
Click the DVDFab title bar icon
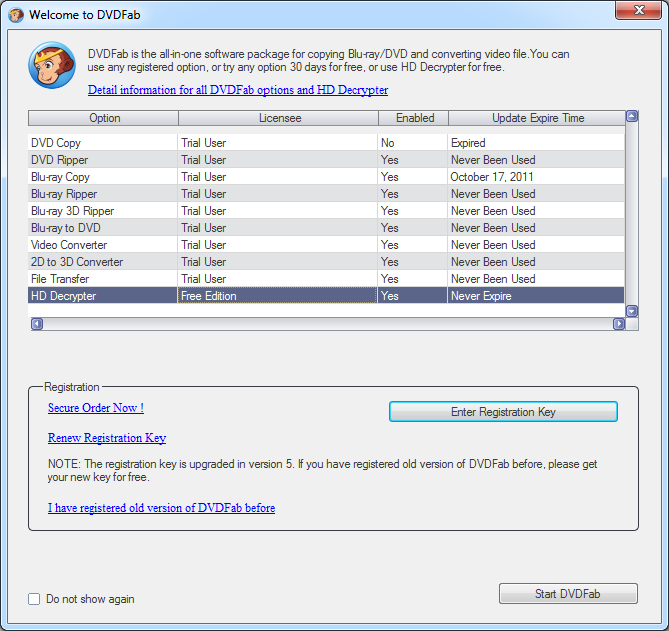(16, 15)
